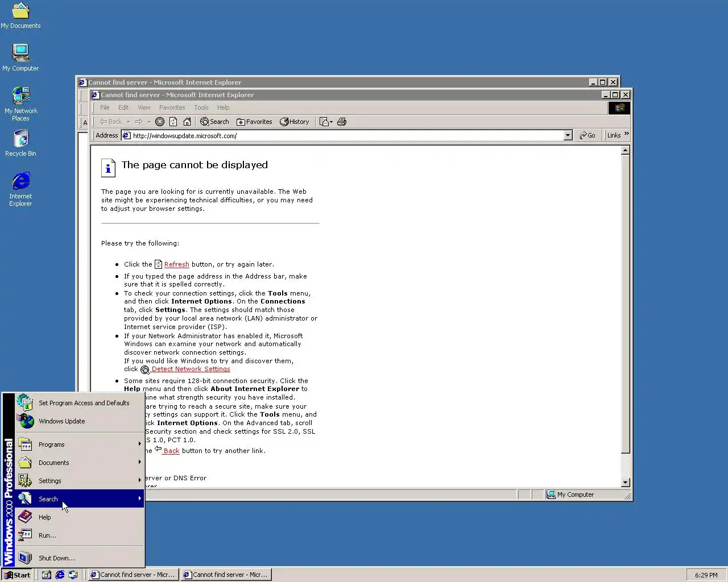728x582 pixels.
Task: Open the File menu
Action: [105, 107]
